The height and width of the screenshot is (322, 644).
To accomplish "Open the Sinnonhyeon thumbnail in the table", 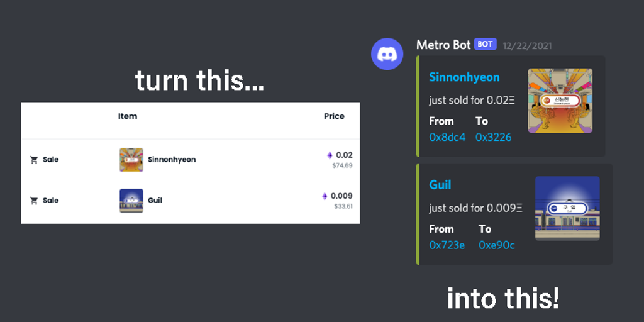I will [x=131, y=160].
